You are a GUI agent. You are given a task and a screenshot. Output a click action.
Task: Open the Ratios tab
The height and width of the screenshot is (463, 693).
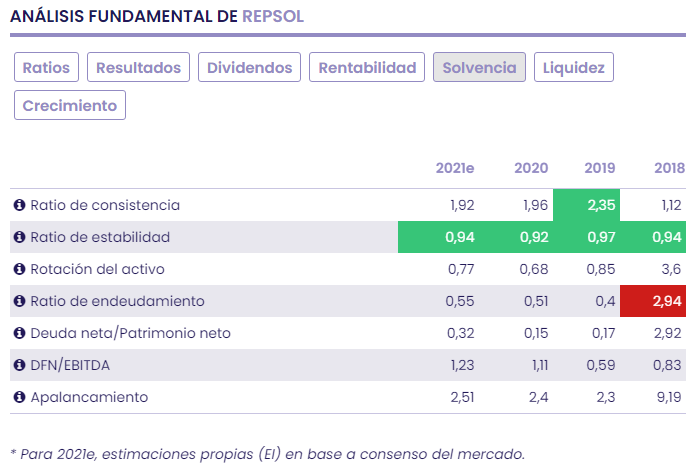(46, 67)
